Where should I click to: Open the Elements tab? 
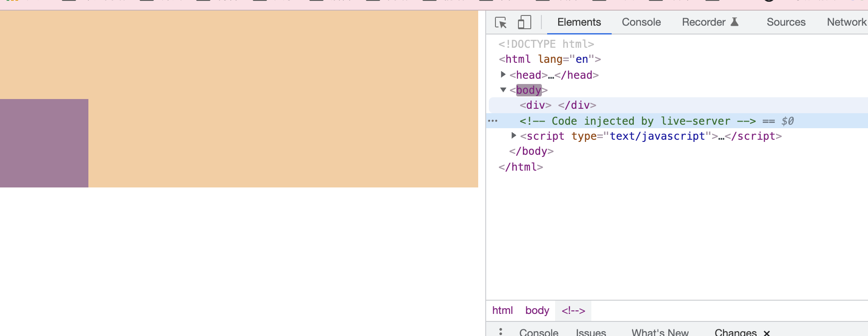pos(579,22)
